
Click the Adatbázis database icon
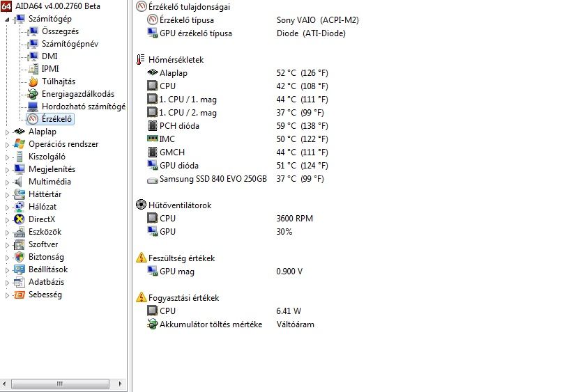[x=20, y=282]
